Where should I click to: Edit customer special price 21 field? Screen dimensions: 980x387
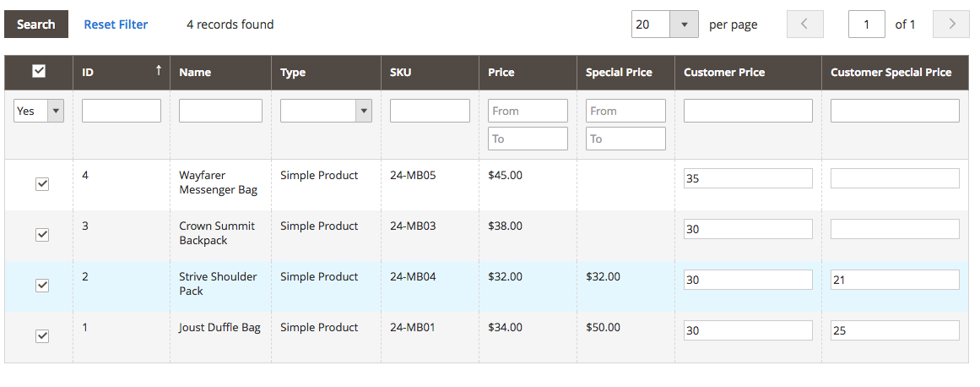(895, 280)
